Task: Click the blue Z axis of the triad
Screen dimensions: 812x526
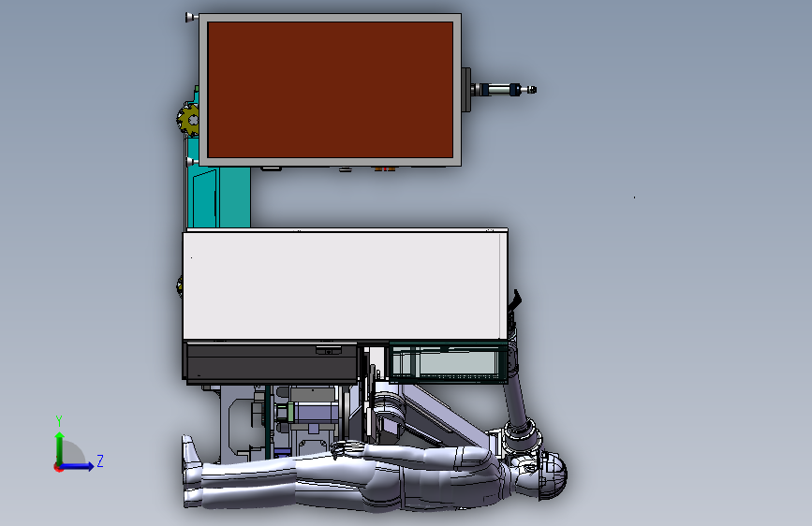Action: tap(78, 466)
